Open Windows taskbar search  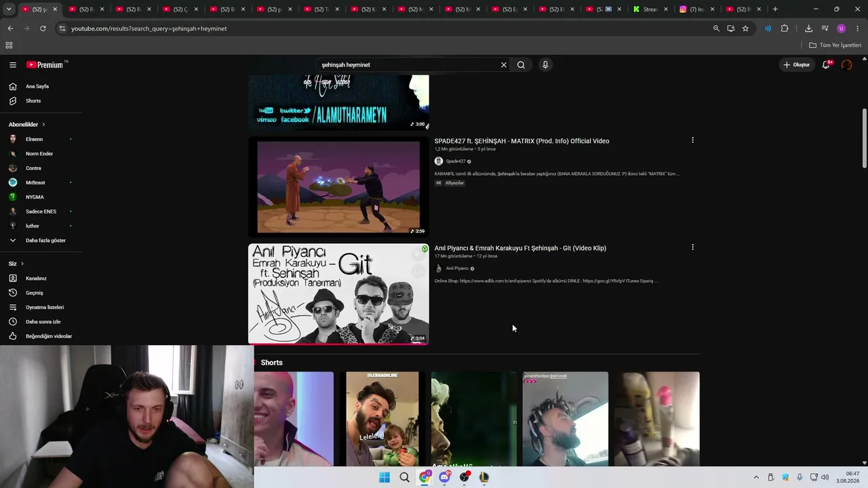coord(404,477)
